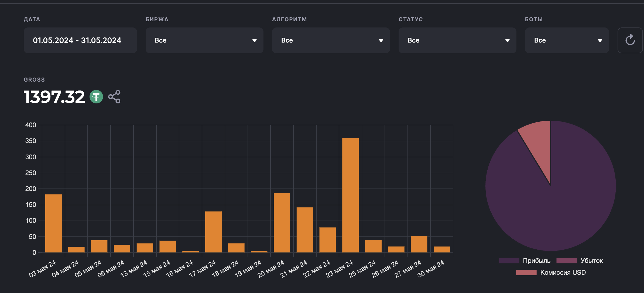644x293 pixels.
Task: Click the ДАТА filter label
Action: click(32, 19)
